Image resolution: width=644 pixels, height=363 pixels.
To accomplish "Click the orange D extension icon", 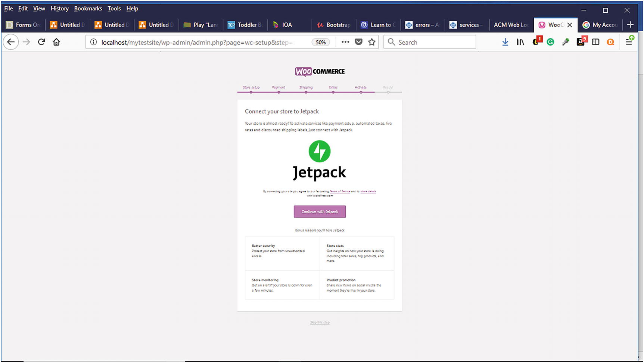I will [610, 42].
